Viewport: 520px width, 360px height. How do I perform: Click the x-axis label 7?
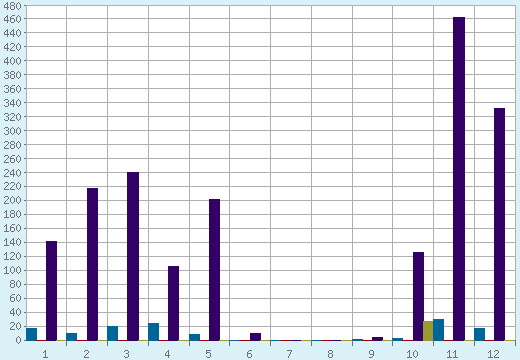(289, 354)
